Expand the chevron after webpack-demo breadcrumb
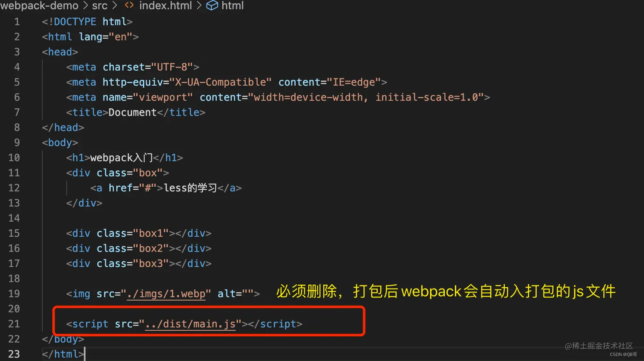 pyautogui.click(x=85, y=6)
